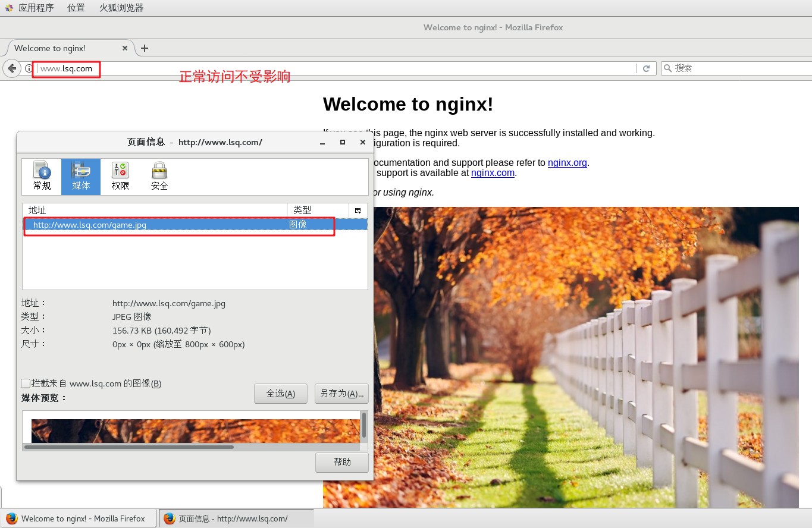Open the 位置 menu
The height and width of the screenshot is (528, 812).
[76, 8]
